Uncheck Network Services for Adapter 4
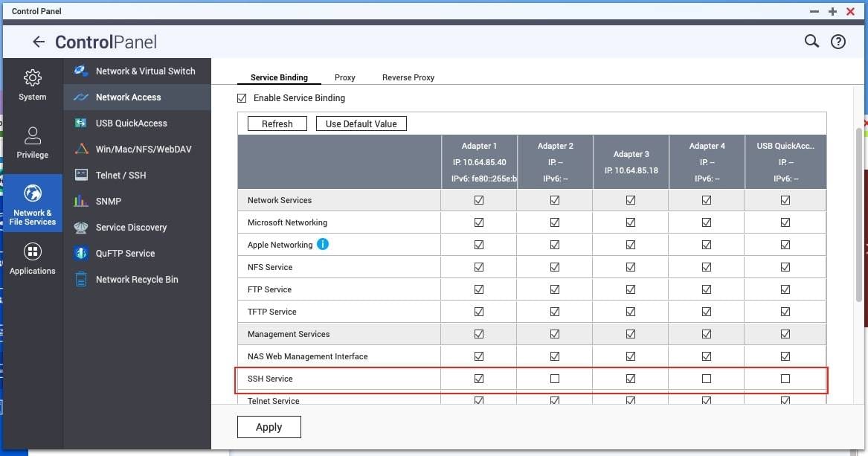This screenshot has height=456, width=868. pyautogui.click(x=707, y=200)
